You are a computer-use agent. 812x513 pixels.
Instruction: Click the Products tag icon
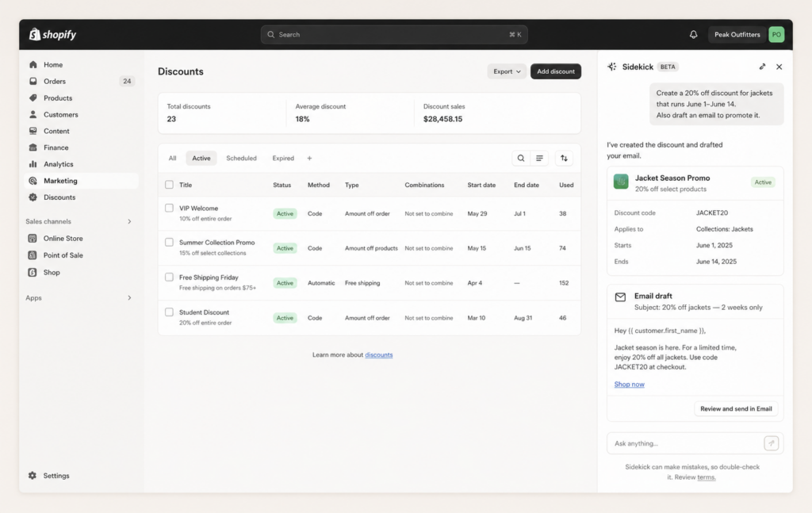pyautogui.click(x=33, y=98)
